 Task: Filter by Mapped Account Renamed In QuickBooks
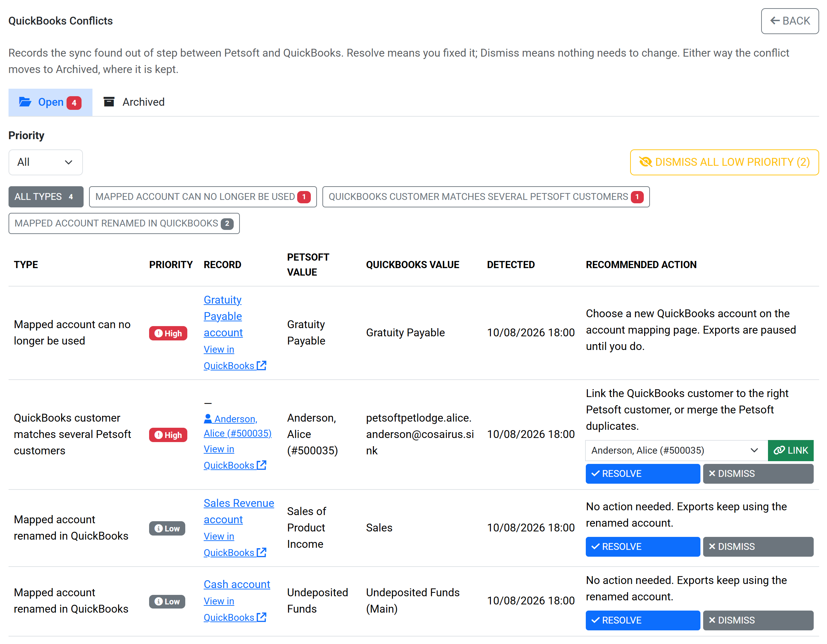click(124, 223)
